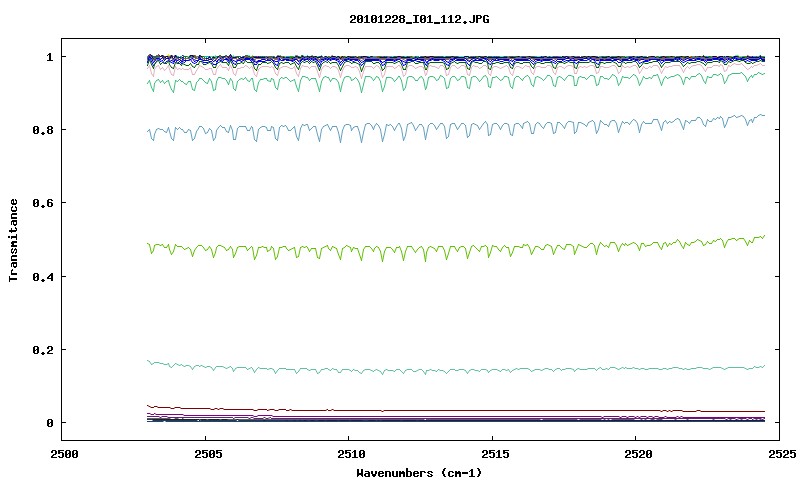Click the y-axis tick label 0.2

point(43,350)
